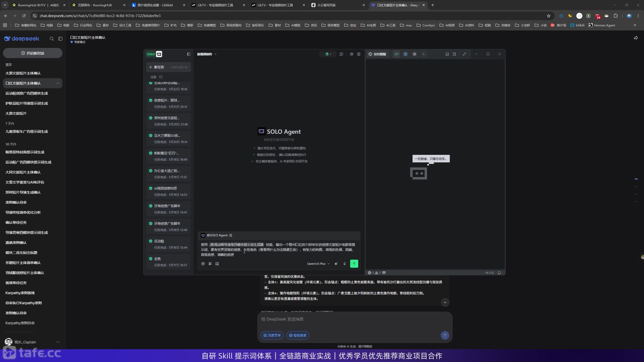This screenshot has width=644, height=362.
Task: Focus the DeepSeek message input field
Action: pos(355,319)
